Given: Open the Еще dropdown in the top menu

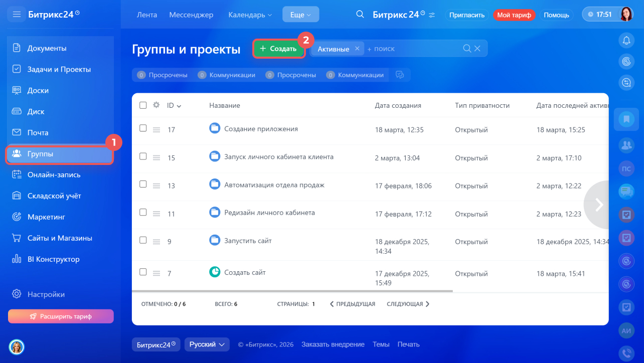Looking at the screenshot, I should point(300,15).
